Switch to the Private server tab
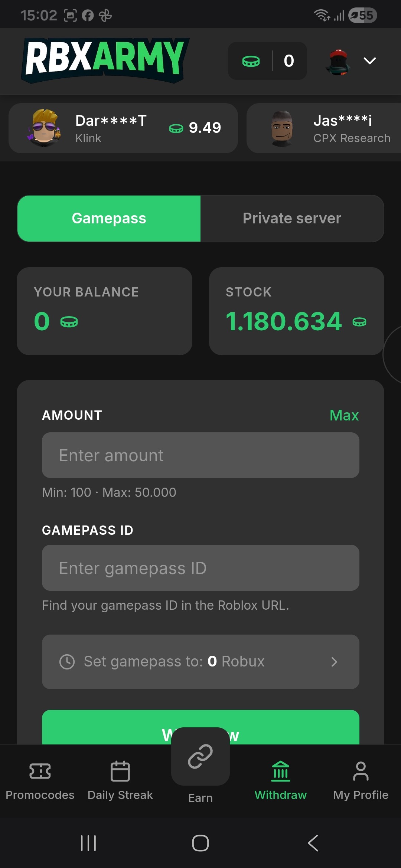Image resolution: width=401 pixels, height=868 pixels. tap(292, 218)
